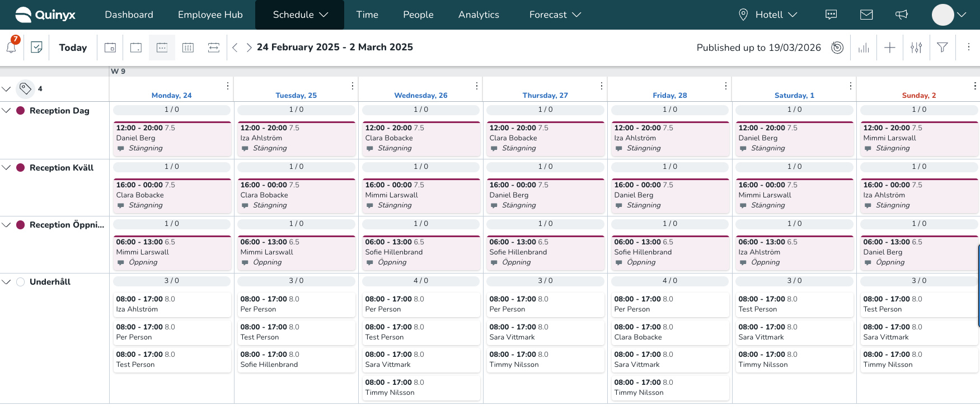The width and height of the screenshot is (980, 410).
Task: Click the Today button
Action: click(x=73, y=48)
